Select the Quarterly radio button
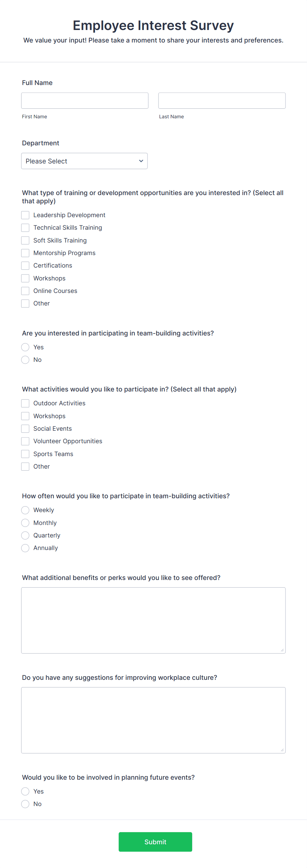Image resolution: width=307 pixels, height=868 pixels. (25, 535)
